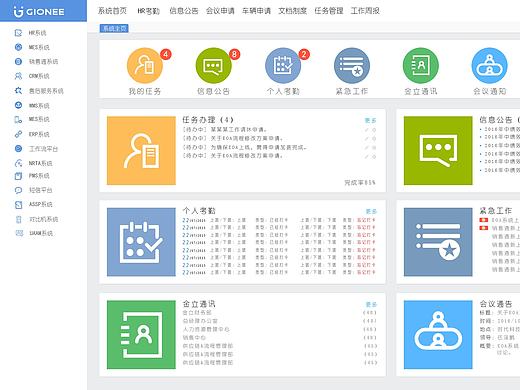Click 更多 in the 个人考勤 card
The width and height of the screenshot is (520, 390).
(371, 211)
